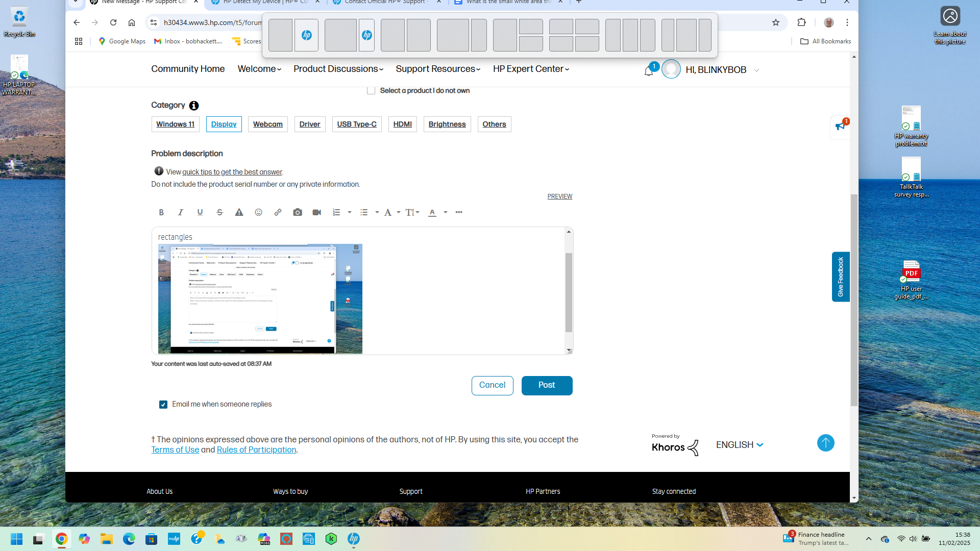
Task: Click the scroll-to-top arrow button
Action: coord(825,443)
